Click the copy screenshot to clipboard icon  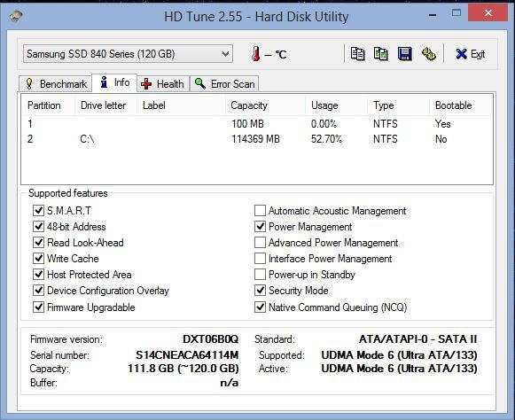tap(381, 54)
